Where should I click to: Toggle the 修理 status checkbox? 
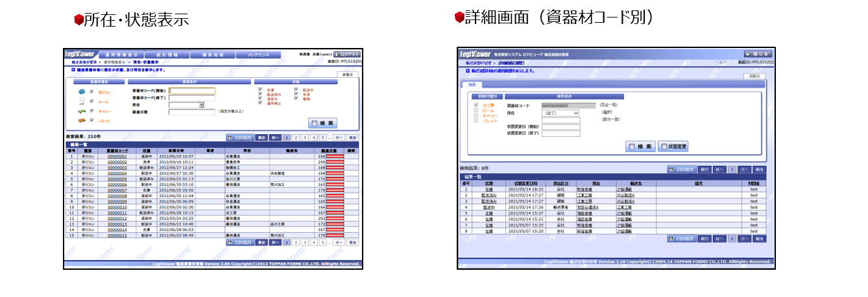click(x=296, y=99)
